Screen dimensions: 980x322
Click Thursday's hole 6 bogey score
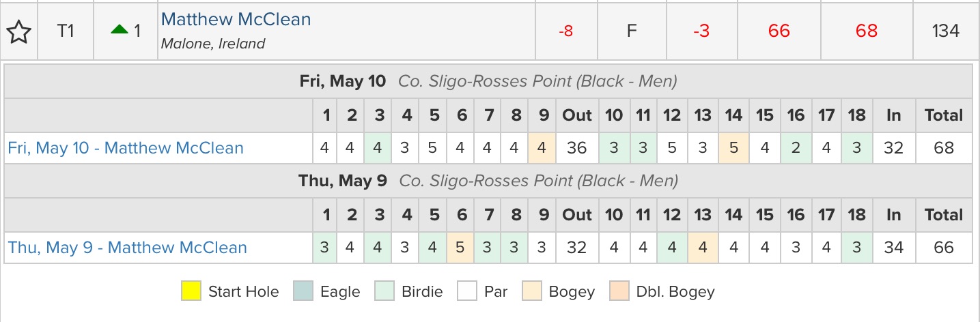pyautogui.click(x=462, y=248)
